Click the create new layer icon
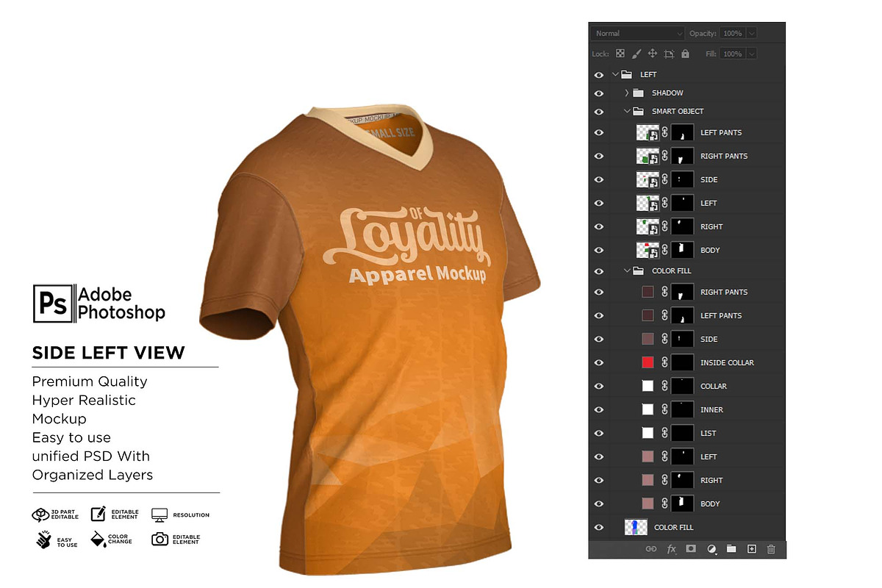 (x=751, y=549)
